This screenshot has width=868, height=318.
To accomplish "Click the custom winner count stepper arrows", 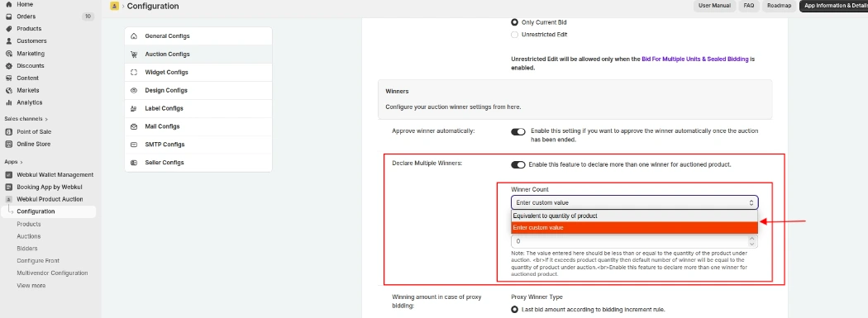I will 751,242.
